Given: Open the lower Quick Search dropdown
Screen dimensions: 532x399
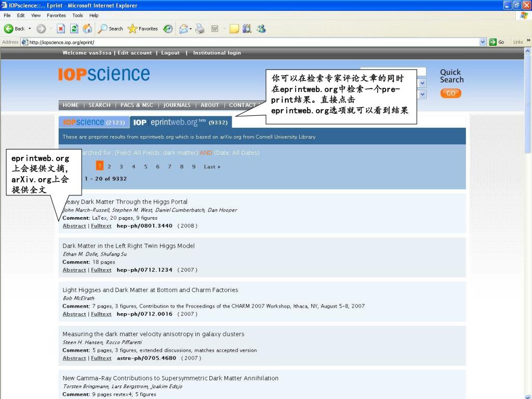Looking at the screenshot, I should click(x=422, y=95).
